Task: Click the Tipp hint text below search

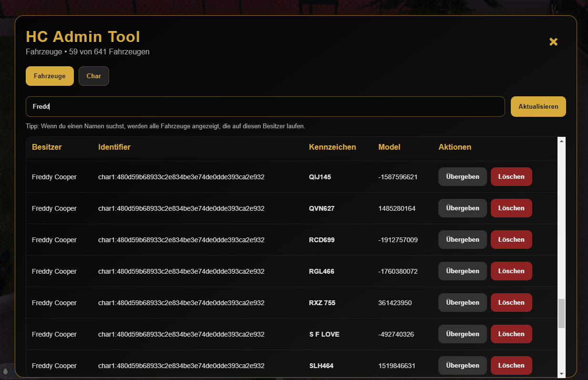Action: click(165, 126)
